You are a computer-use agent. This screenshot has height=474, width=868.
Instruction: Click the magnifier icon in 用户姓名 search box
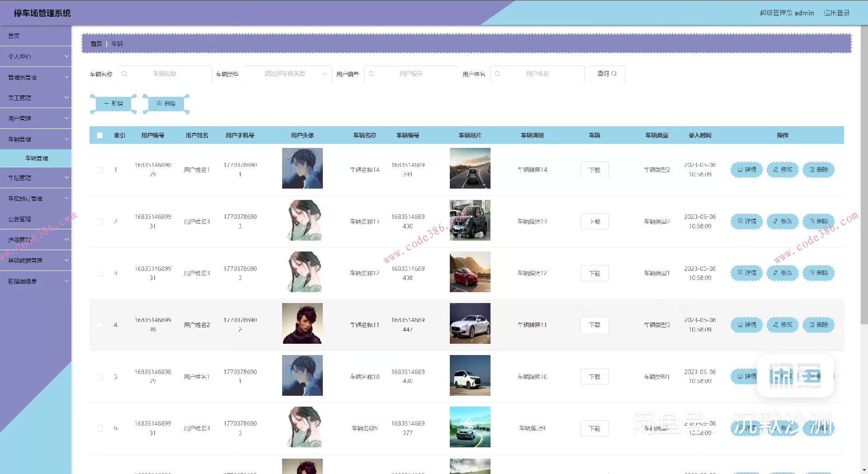coord(497,74)
